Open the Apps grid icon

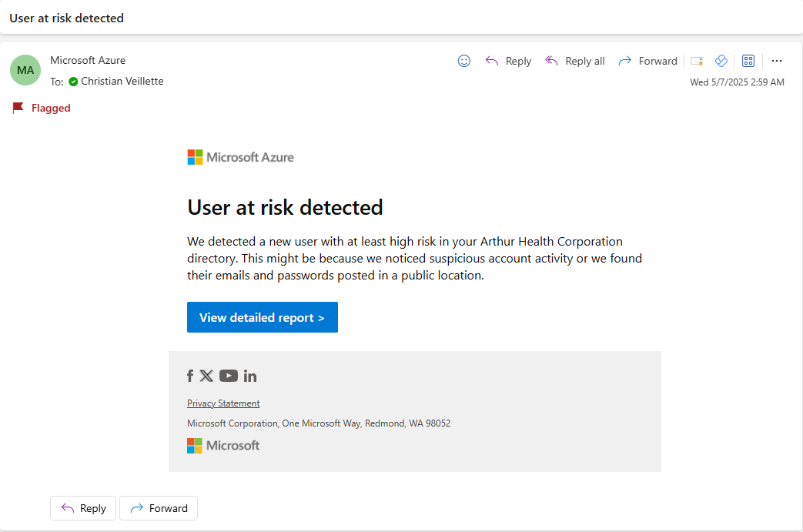[748, 61]
